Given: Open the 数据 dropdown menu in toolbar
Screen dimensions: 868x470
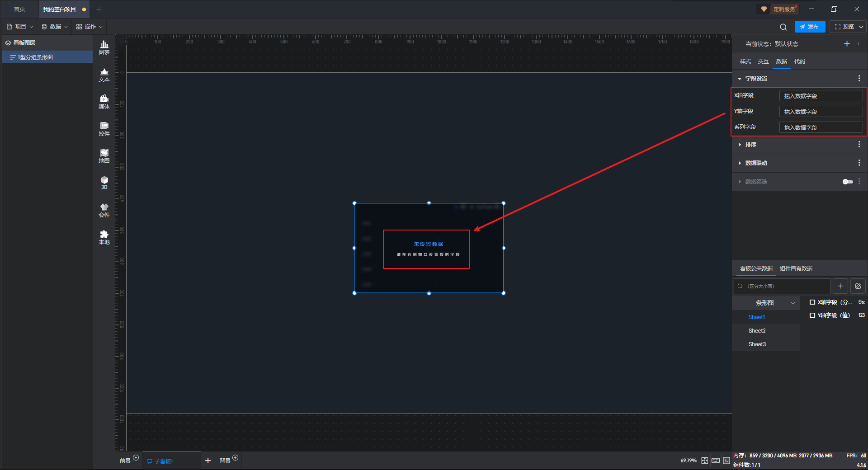Looking at the screenshot, I should (x=55, y=27).
